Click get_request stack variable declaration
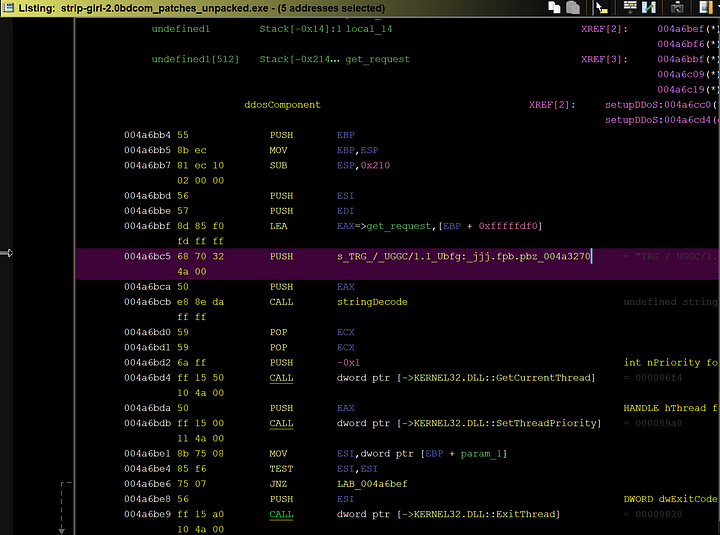The height and width of the screenshot is (535, 720). point(377,59)
